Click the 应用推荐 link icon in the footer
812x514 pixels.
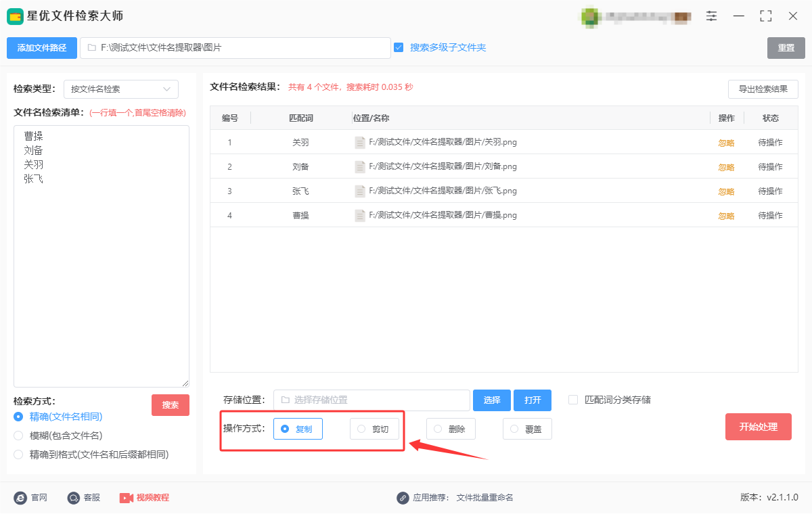tap(403, 498)
